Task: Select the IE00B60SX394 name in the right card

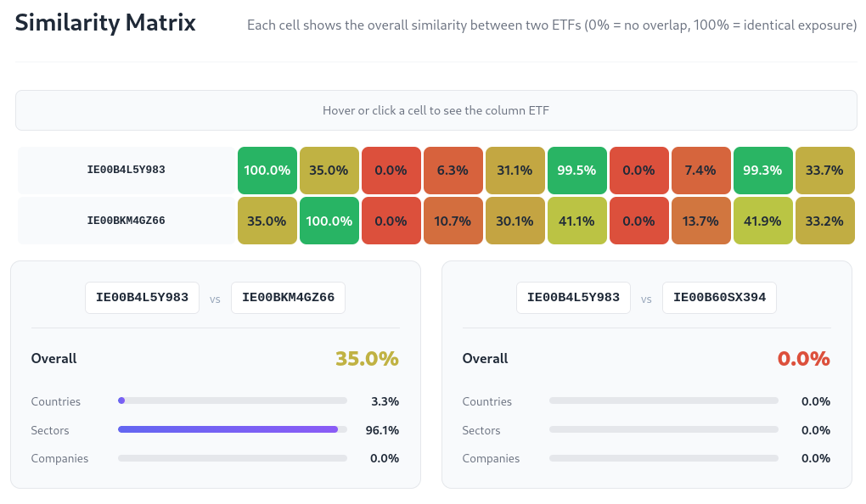Action: (x=719, y=298)
